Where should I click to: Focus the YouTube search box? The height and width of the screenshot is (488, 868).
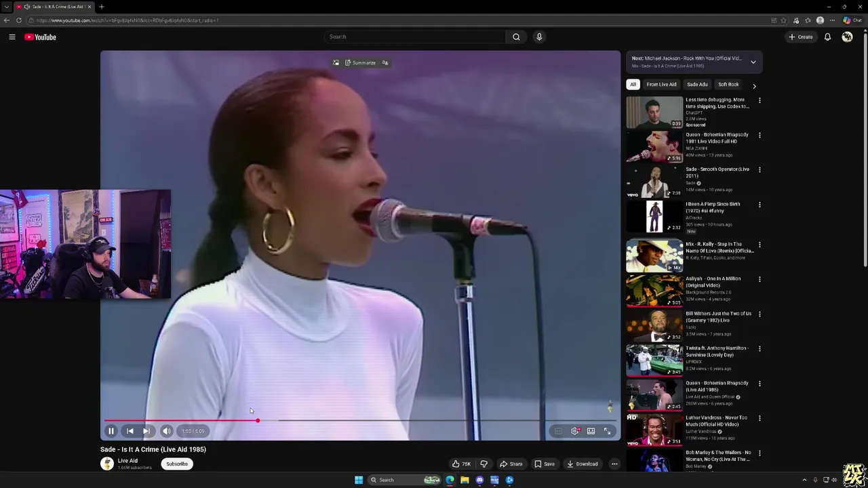click(414, 37)
